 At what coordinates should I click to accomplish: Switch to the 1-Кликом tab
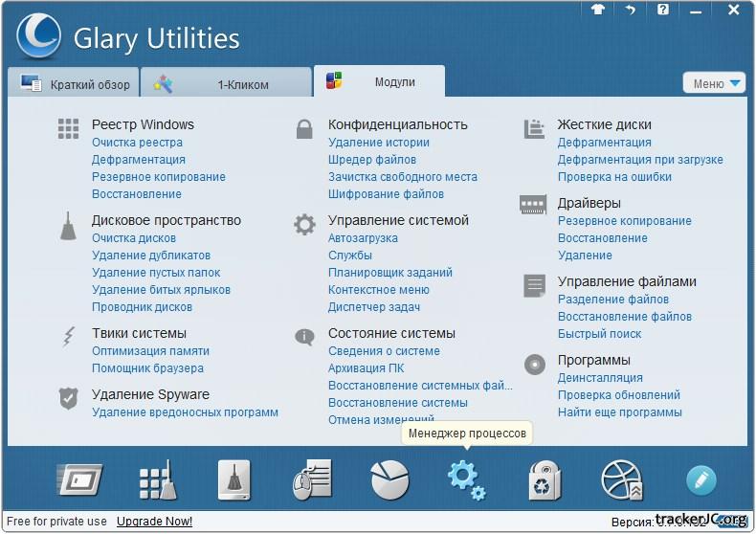(226, 84)
